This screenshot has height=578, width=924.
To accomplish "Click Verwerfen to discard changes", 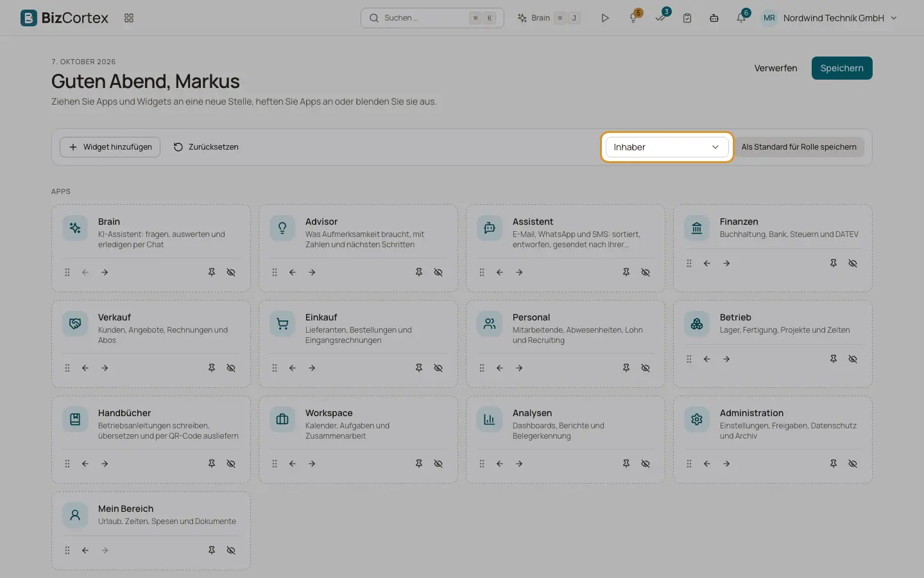I will pos(776,68).
